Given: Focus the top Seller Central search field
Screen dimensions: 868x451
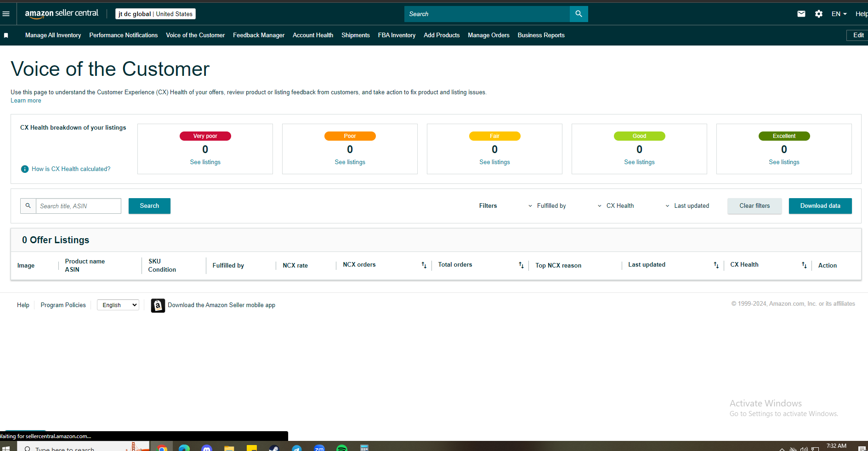Looking at the screenshot, I should pyautogui.click(x=487, y=14).
